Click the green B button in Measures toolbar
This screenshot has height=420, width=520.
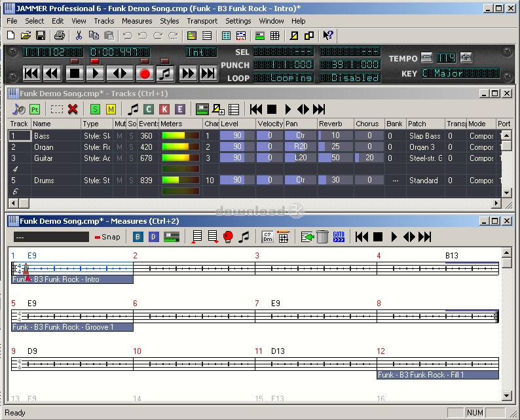pyautogui.click(x=138, y=237)
